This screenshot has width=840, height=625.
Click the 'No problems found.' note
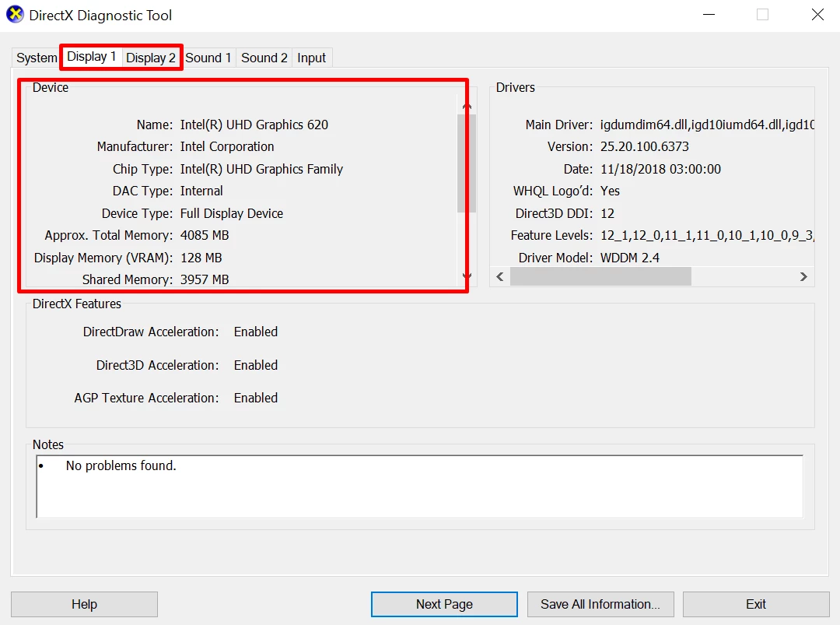(x=121, y=465)
